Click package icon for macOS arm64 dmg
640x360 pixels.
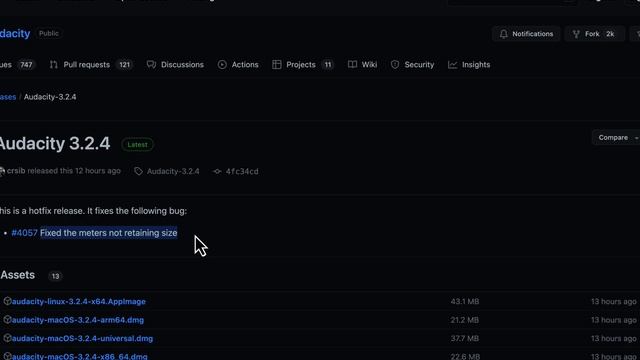coord(7,320)
